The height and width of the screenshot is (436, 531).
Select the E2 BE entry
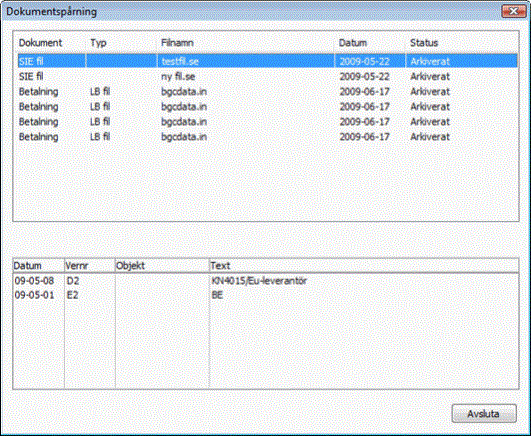pyautogui.click(x=266, y=295)
